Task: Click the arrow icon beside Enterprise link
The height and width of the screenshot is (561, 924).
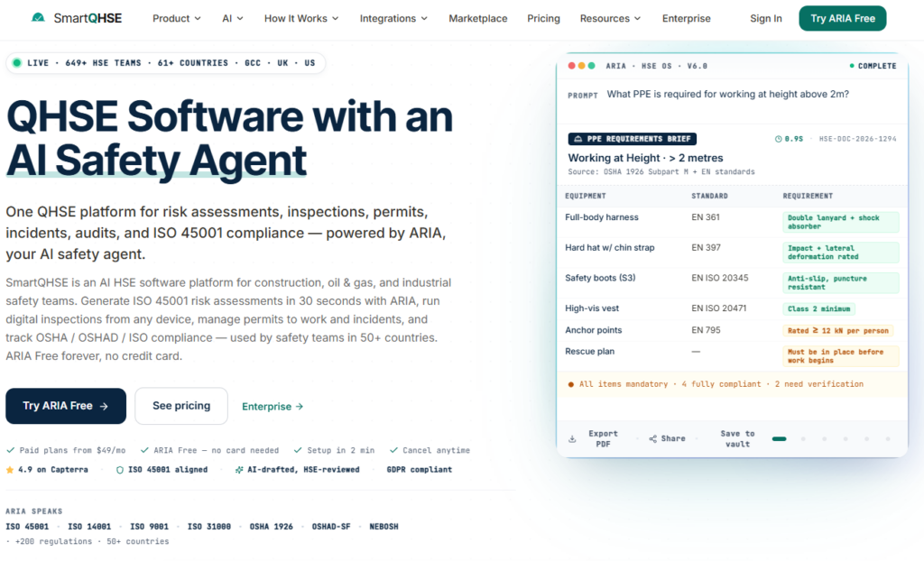Action: 300,407
